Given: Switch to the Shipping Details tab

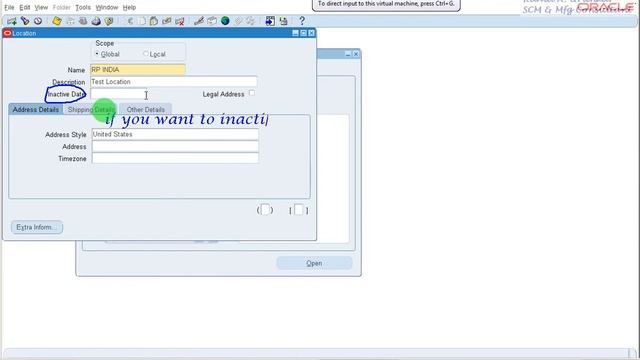Looking at the screenshot, I should (x=91, y=109).
